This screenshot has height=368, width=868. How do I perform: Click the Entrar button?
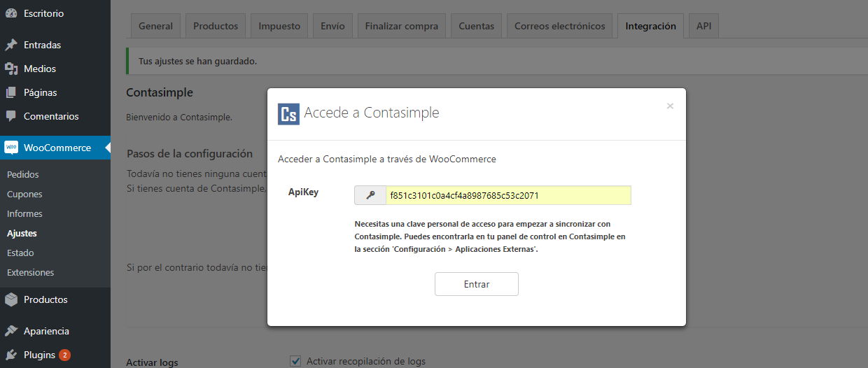(x=477, y=284)
